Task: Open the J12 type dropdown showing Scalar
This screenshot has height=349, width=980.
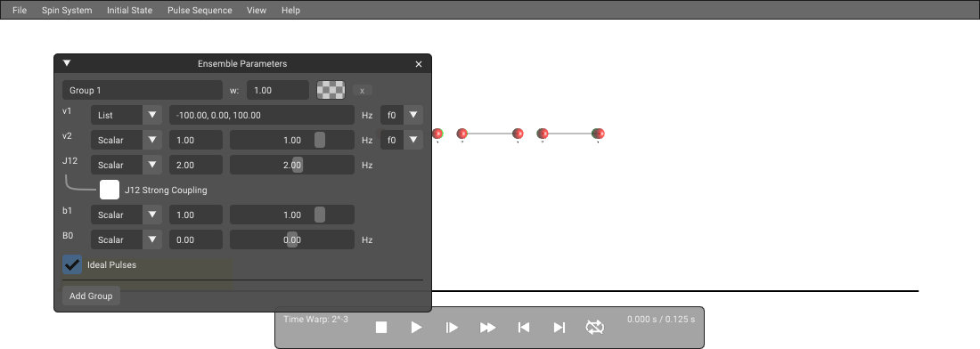Action: pyautogui.click(x=127, y=165)
